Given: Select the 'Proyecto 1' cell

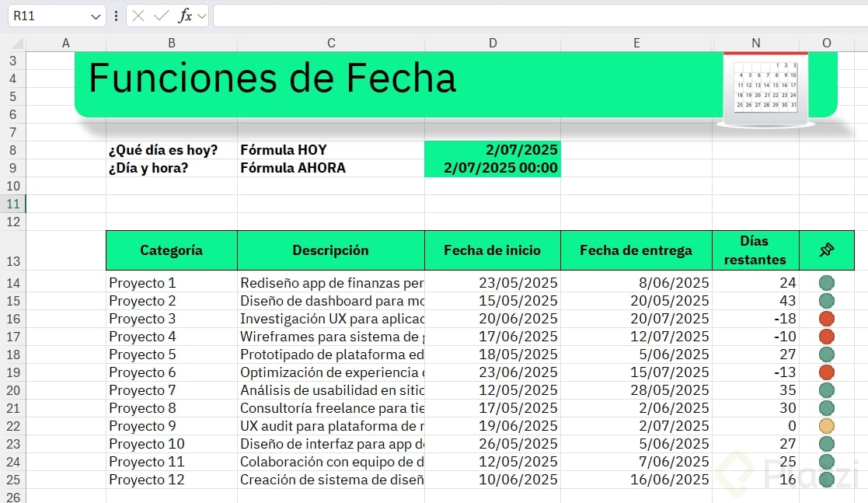Looking at the screenshot, I should click(172, 283).
